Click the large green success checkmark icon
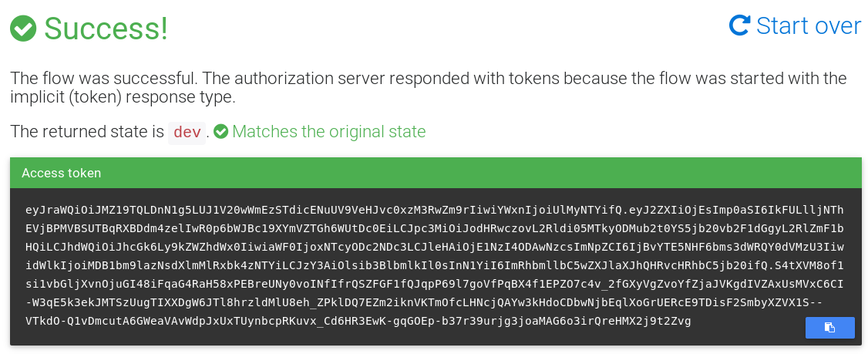This screenshot has width=868, height=354. (23, 29)
